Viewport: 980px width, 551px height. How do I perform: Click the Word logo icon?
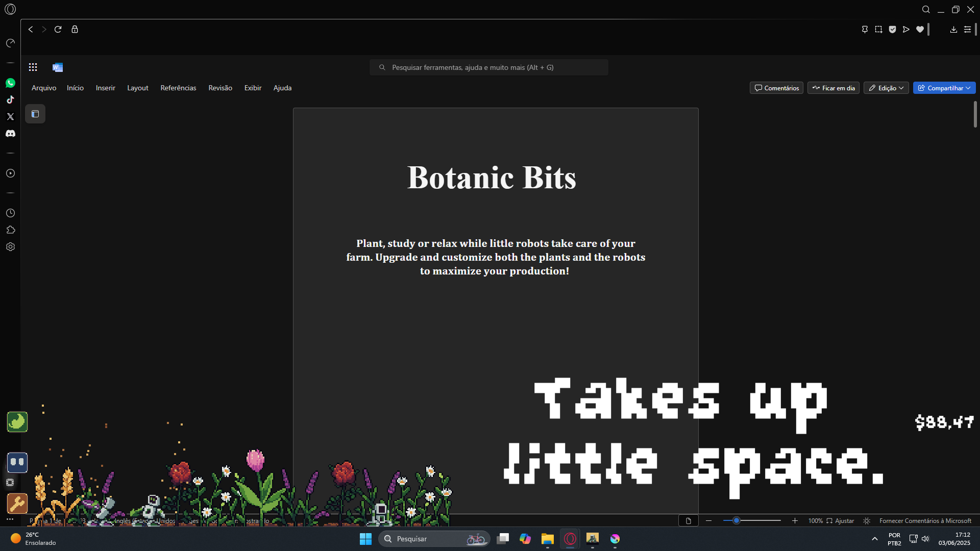click(x=58, y=67)
